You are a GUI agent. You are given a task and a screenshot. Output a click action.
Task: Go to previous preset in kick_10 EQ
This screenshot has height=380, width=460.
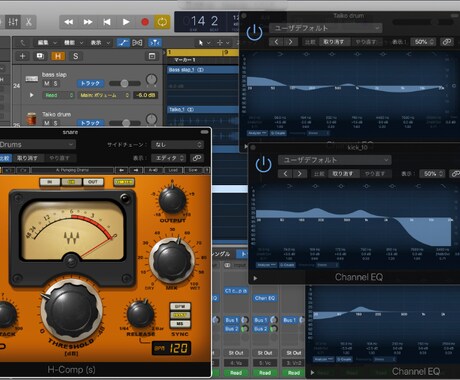[x=285, y=174]
